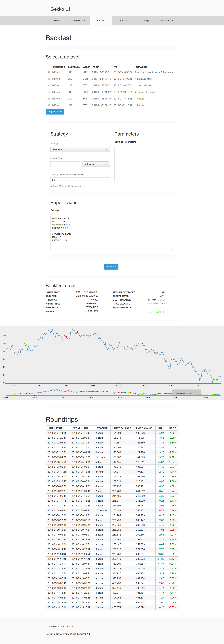Click the Adjust range button
The width and height of the screenshot is (224, 644).
tap(55, 112)
